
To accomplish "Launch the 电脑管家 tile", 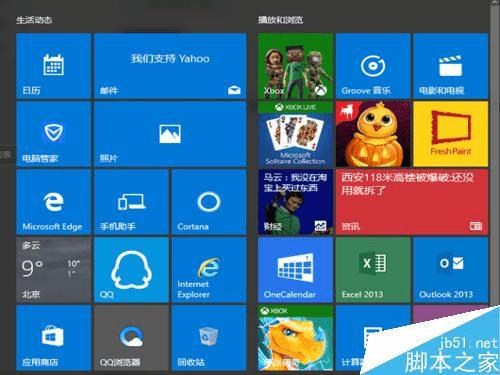I will [x=53, y=134].
